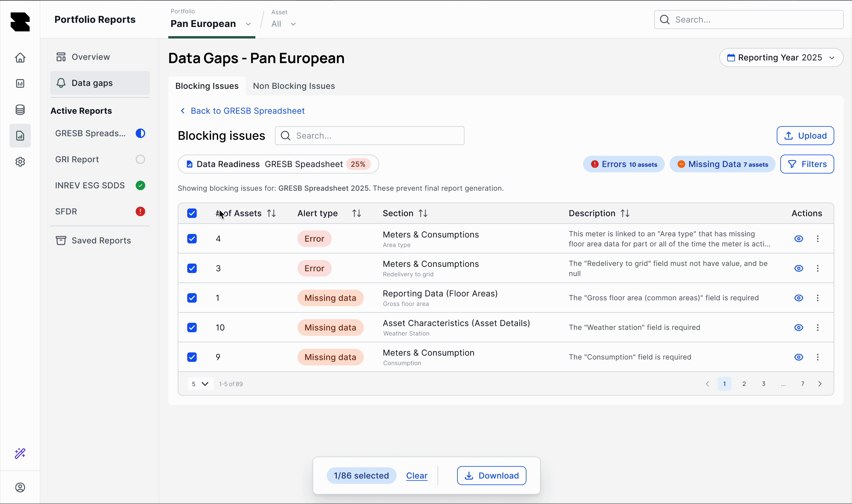Sort by # of Assets column arrows
Image resolution: width=852 pixels, height=504 pixels.
pos(271,213)
